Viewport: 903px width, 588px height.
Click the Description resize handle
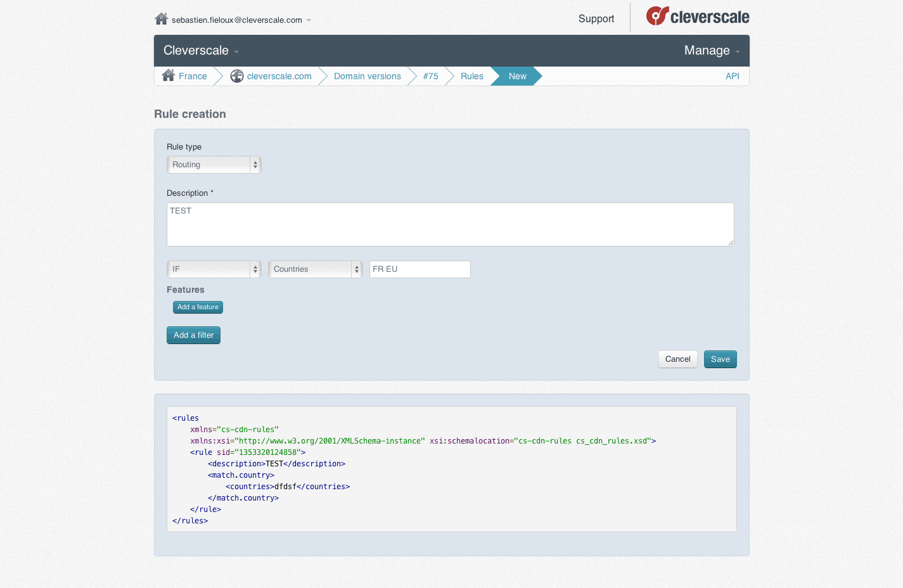[731, 243]
